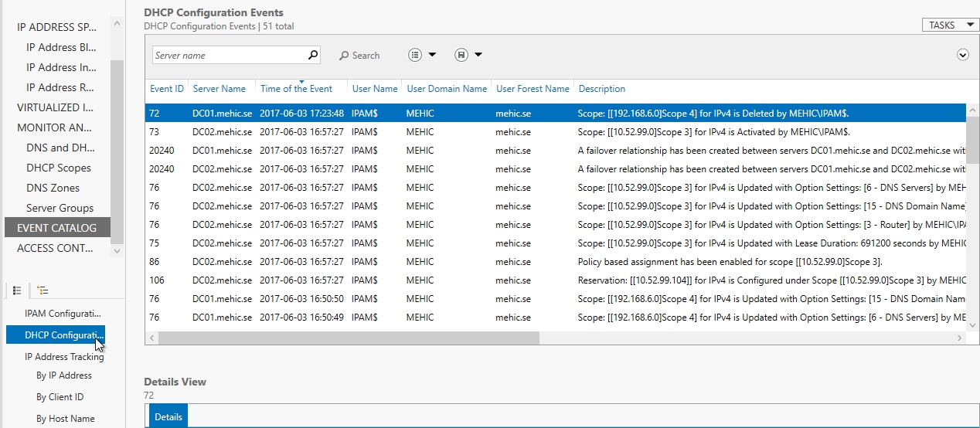Click the left arrow of horizontal scrollbar

coord(152,338)
